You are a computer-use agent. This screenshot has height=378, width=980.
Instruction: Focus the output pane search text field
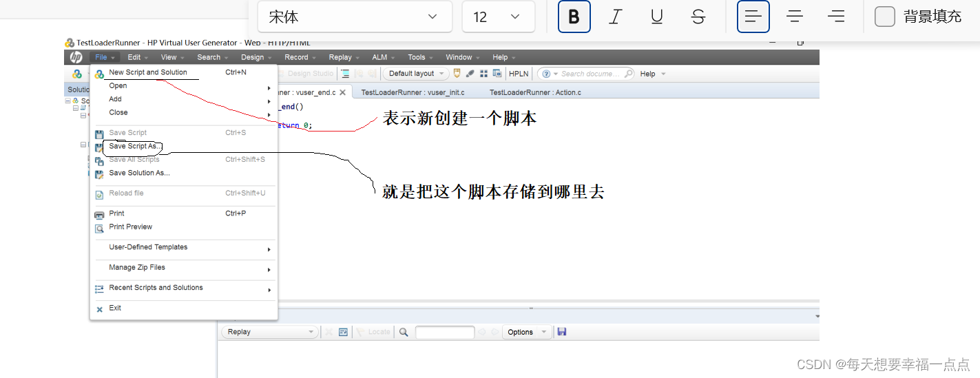coord(445,332)
